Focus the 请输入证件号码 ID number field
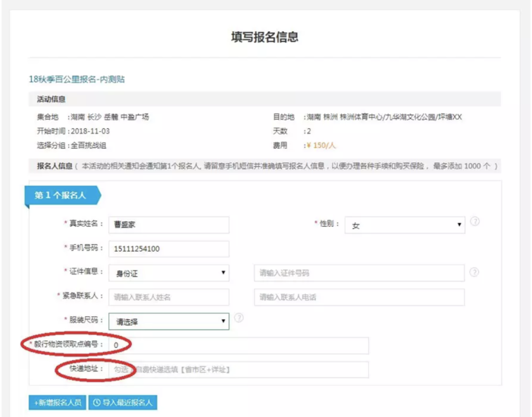 click(x=358, y=273)
